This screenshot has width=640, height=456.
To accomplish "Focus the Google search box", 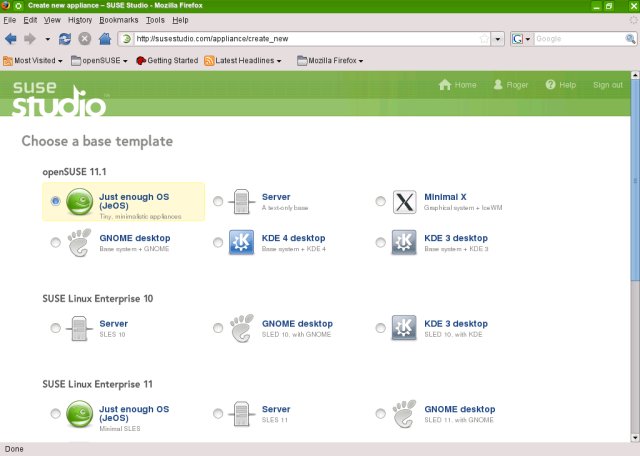I will point(579,39).
